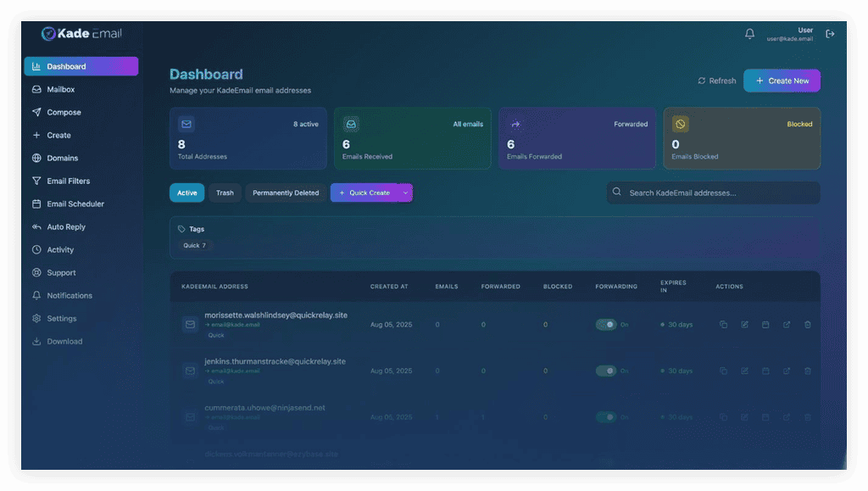Open external link for jenkins.thurmanstracke row
Screen dimensions: 868x491
[787, 371]
